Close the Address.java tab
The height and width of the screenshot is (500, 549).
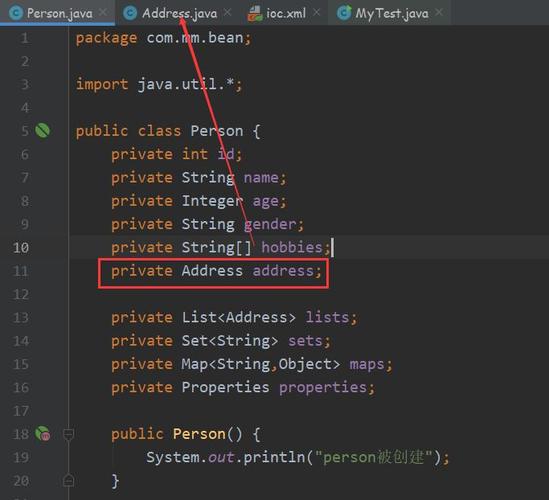228,13
